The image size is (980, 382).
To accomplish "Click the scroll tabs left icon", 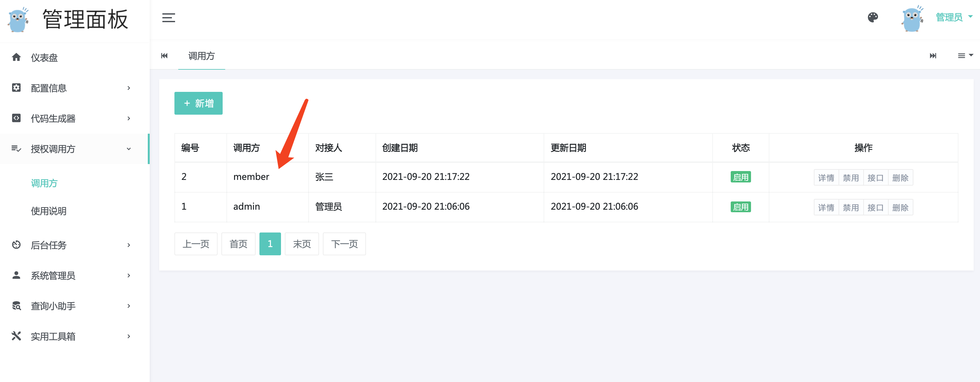I will [x=164, y=56].
